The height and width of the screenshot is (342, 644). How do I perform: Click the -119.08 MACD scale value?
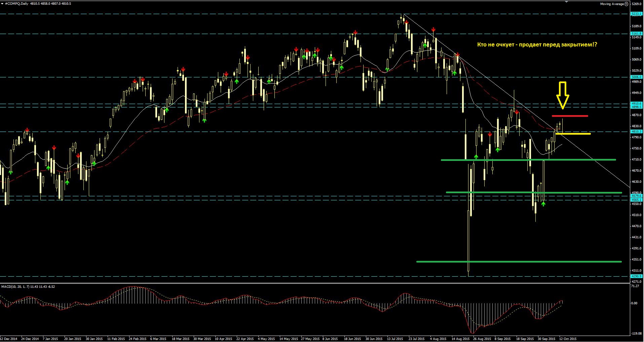637,333
